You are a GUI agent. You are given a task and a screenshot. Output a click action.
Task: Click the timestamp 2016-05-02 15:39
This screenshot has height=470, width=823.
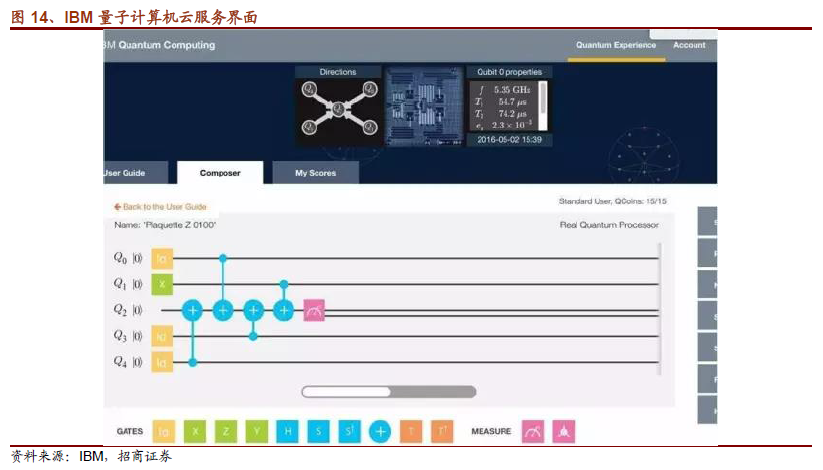click(x=510, y=140)
